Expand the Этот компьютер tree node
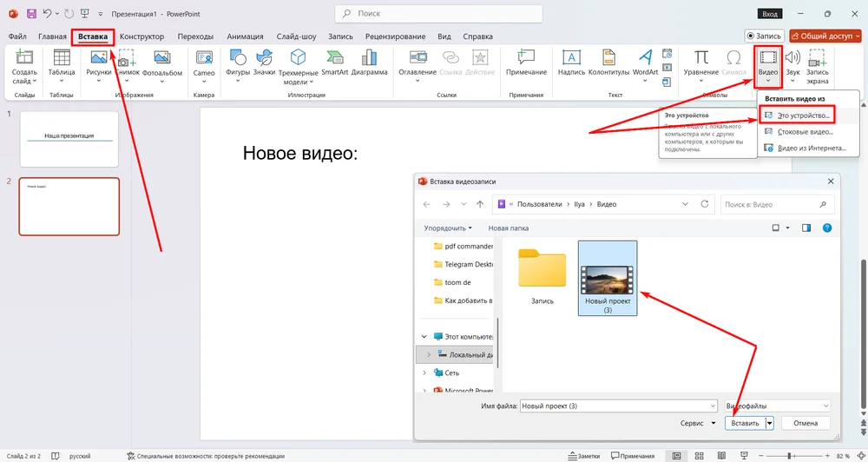The width and height of the screenshot is (868, 462). pos(424,336)
